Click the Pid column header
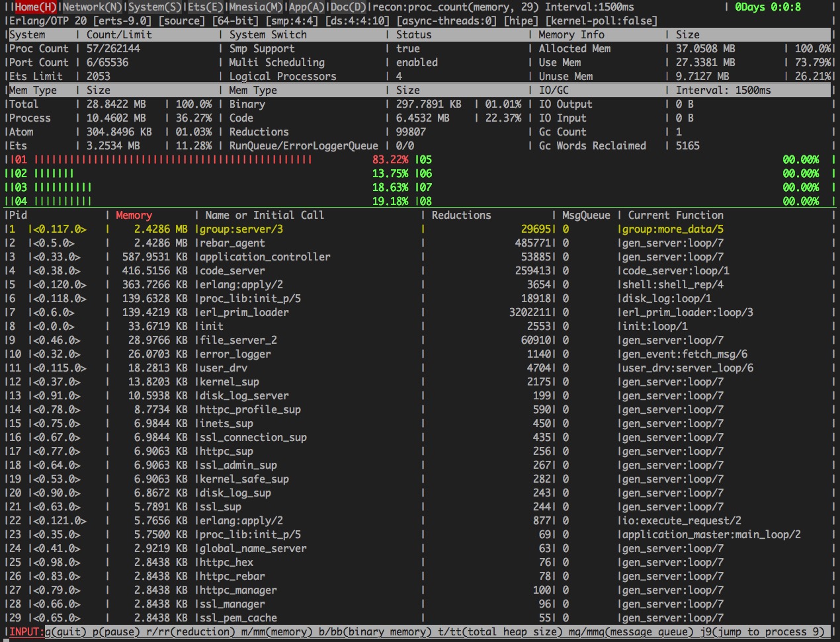The width and height of the screenshot is (840, 642). tap(19, 215)
